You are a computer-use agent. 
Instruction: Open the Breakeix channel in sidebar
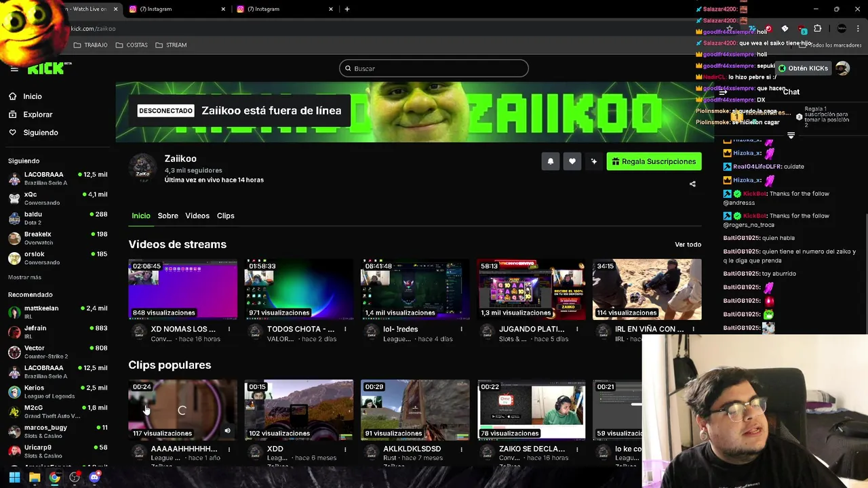(x=58, y=238)
